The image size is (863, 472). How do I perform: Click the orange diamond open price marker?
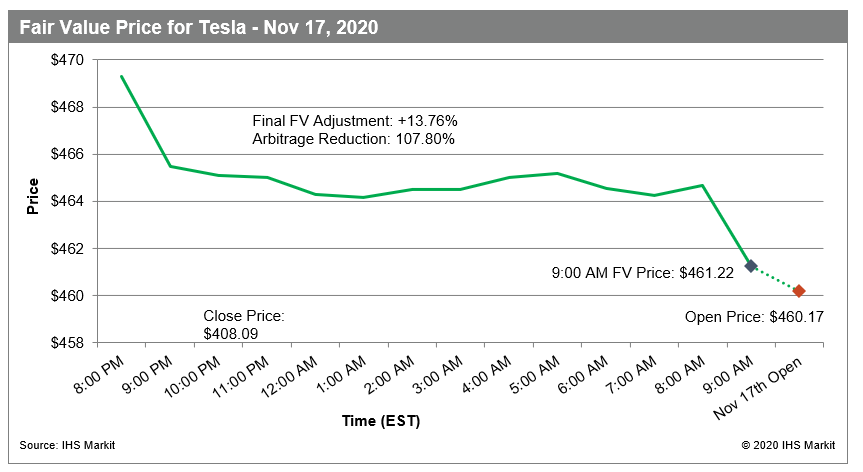[799, 291]
